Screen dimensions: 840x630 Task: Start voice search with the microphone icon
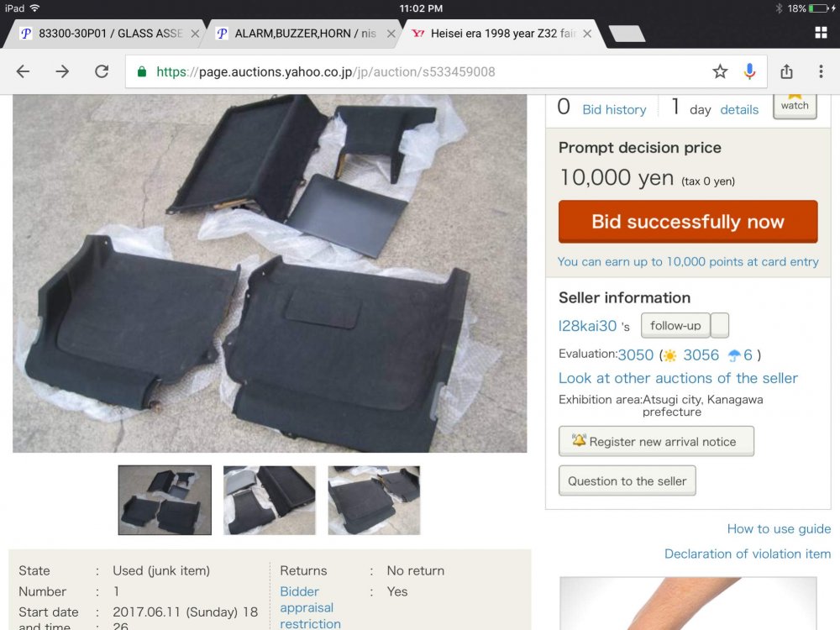coord(749,71)
